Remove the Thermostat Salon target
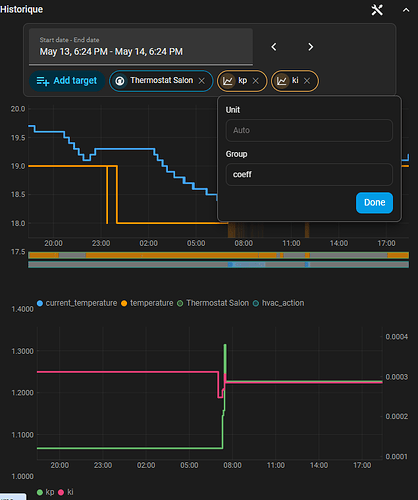The image size is (418, 500). [x=202, y=81]
